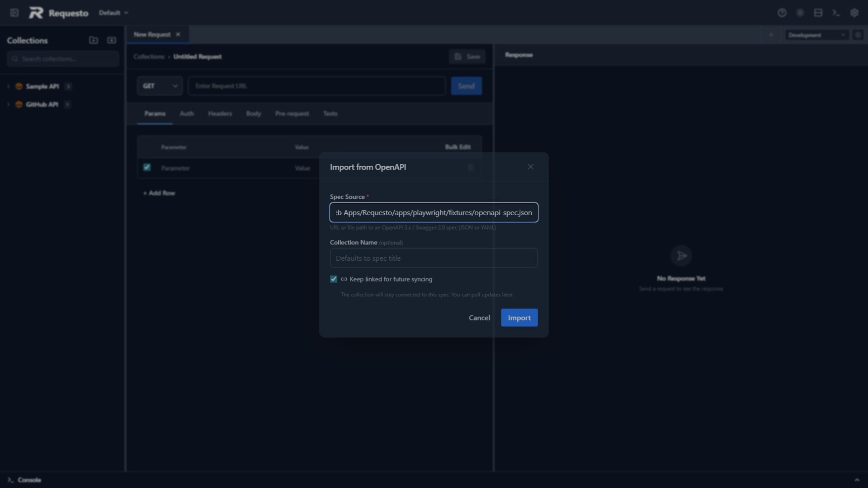Switch to the Tests tab
Image resolution: width=868 pixels, height=488 pixels.
[x=330, y=113]
